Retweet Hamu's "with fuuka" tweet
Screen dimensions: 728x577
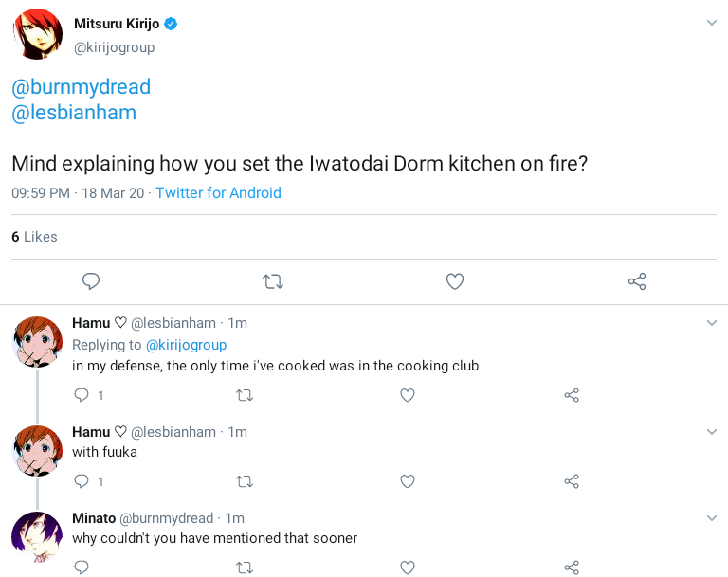coord(245,481)
